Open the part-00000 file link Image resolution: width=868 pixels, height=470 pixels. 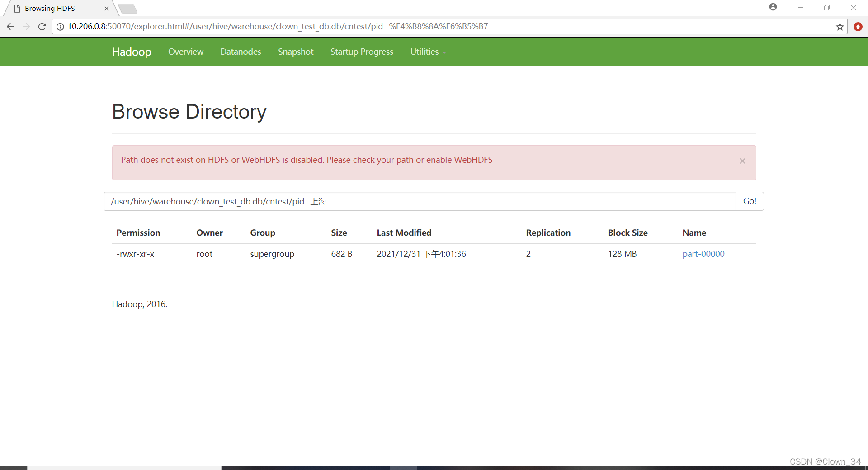pyautogui.click(x=703, y=254)
